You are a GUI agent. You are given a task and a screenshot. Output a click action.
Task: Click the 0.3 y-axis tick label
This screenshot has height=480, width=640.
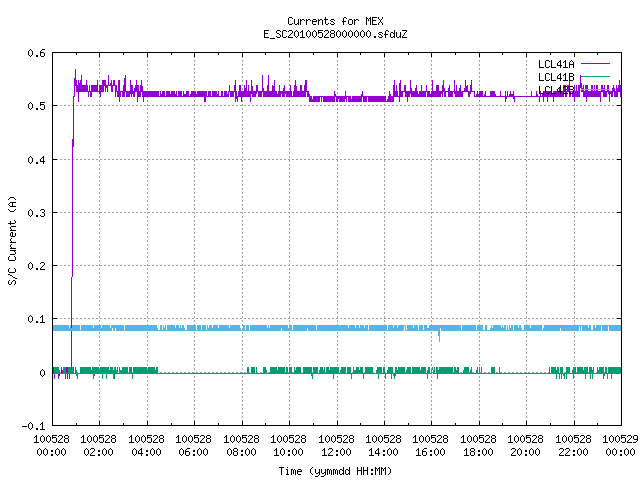(36, 213)
